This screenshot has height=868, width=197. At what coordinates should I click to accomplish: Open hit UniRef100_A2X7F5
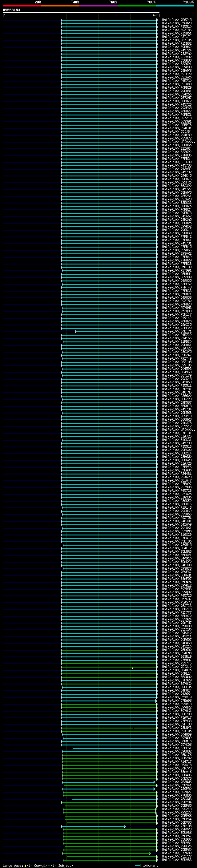(x=176, y=663)
